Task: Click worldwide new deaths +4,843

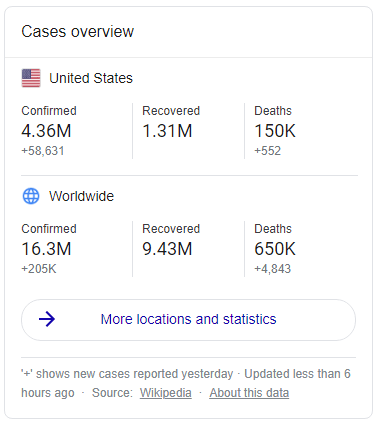Action: [x=273, y=269]
